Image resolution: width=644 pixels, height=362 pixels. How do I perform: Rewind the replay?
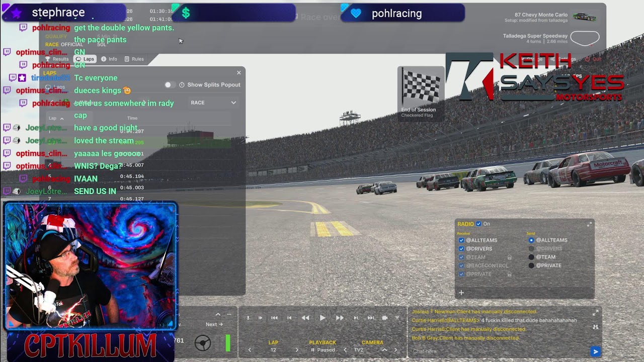click(305, 318)
